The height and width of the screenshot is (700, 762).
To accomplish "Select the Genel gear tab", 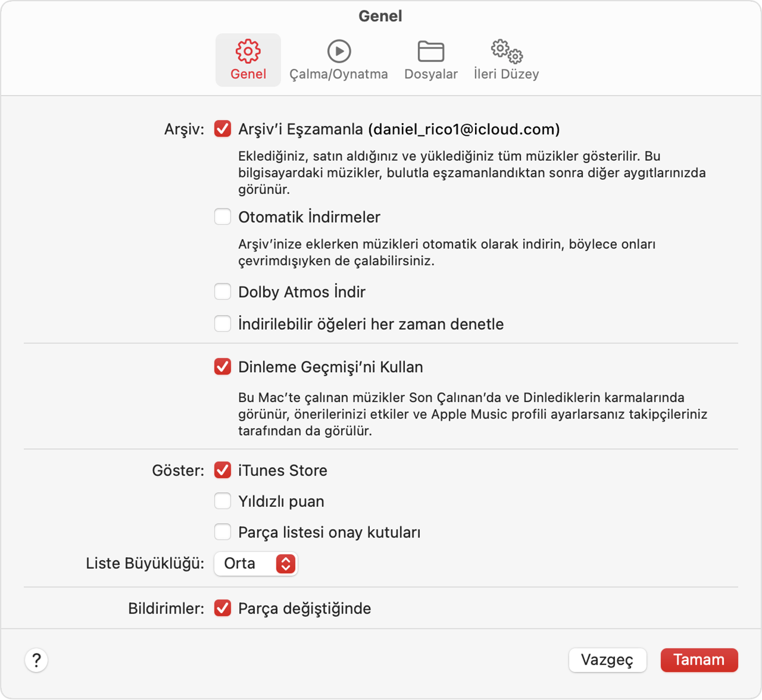I will tap(248, 60).
